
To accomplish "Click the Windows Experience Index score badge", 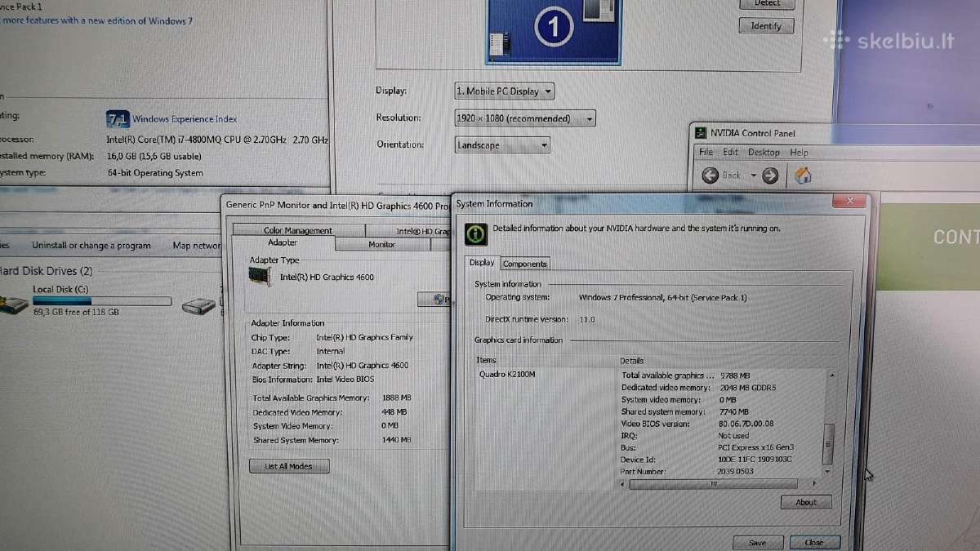I will click(x=118, y=119).
